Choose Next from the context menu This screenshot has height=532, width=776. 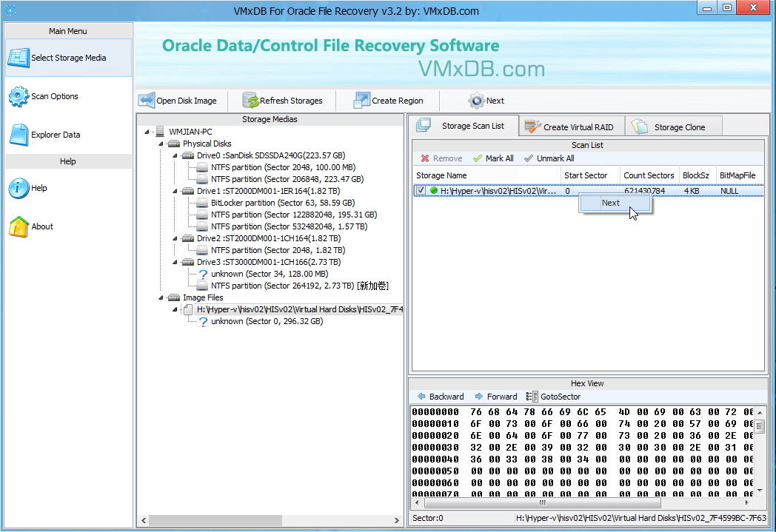pos(615,203)
